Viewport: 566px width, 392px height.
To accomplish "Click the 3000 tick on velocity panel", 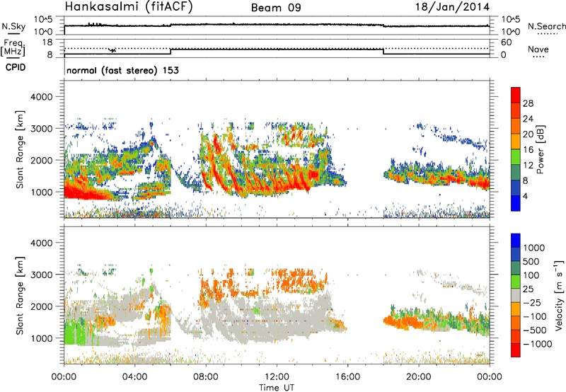I will (41, 275).
